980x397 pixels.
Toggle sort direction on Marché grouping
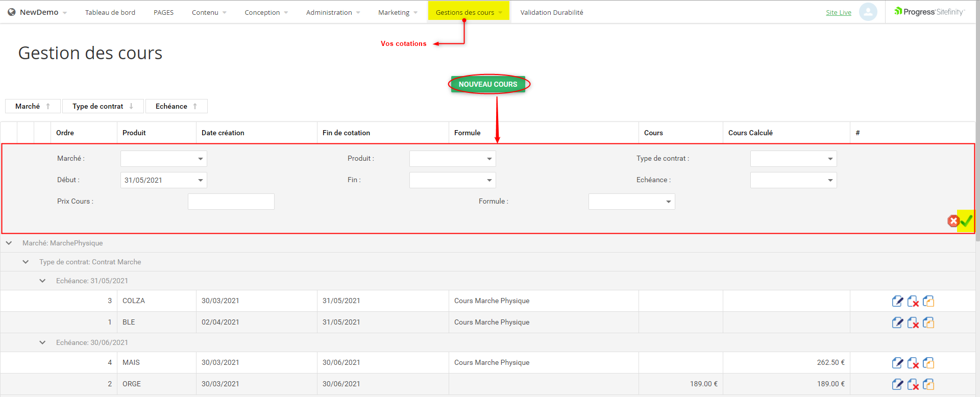click(x=48, y=106)
